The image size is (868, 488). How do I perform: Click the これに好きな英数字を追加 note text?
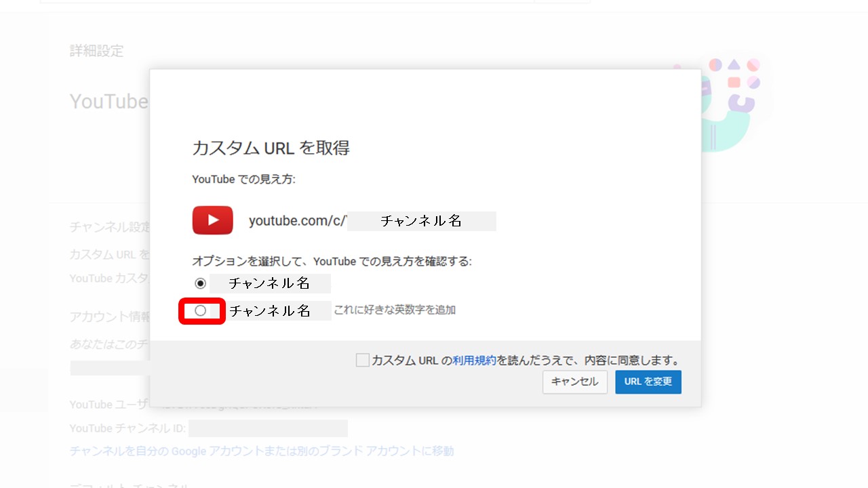click(x=395, y=310)
